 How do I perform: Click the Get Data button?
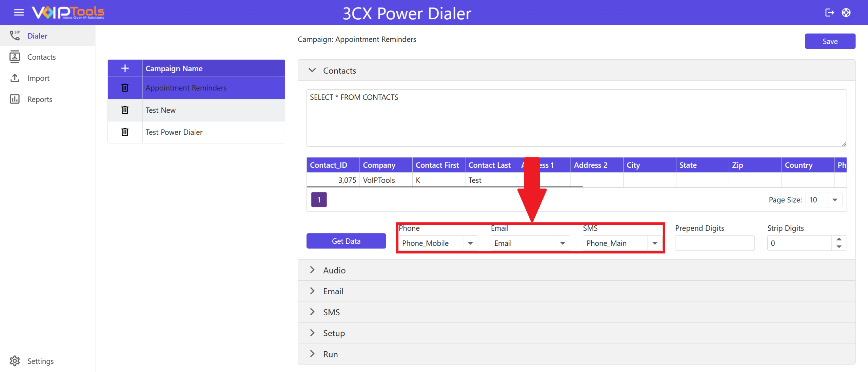pyautogui.click(x=346, y=241)
